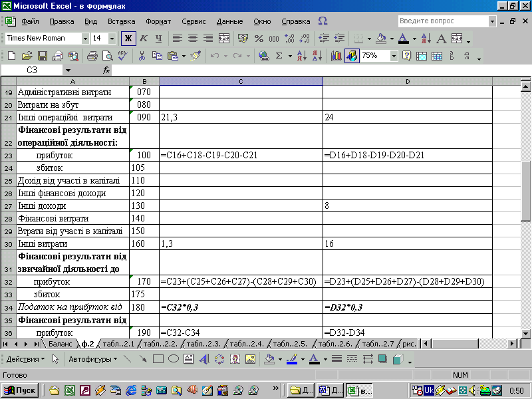Screen dimensions: 532x399
Task: Save the workbook
Action: 43,56
